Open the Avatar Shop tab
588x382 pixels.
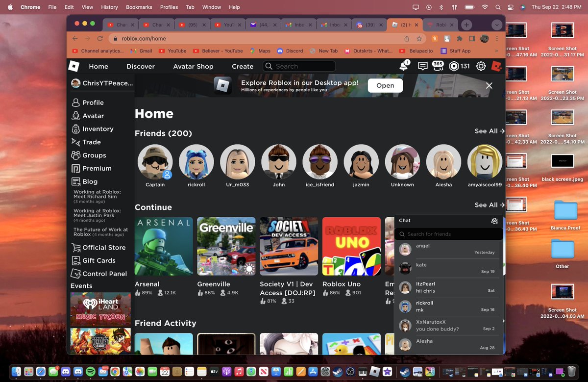(x=193, y=66)
